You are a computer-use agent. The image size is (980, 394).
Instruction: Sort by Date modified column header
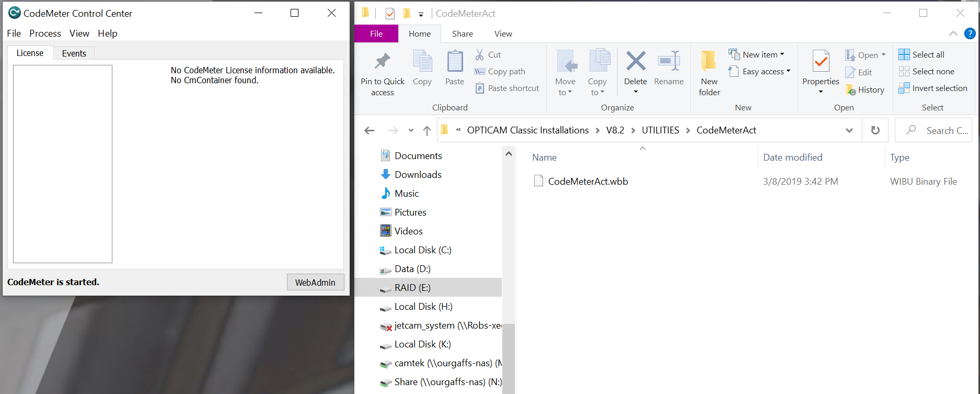tap(792, 157)
